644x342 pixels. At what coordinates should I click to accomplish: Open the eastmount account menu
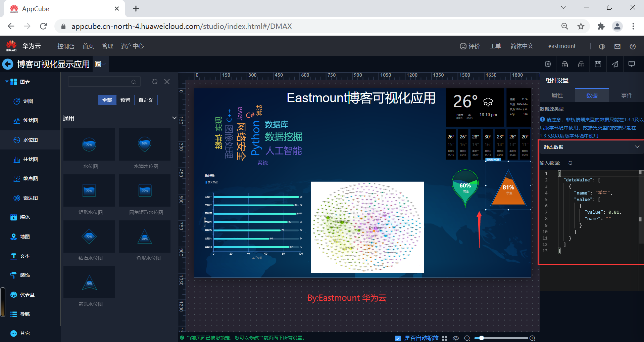pyautogui.click(x=562, y=46)
